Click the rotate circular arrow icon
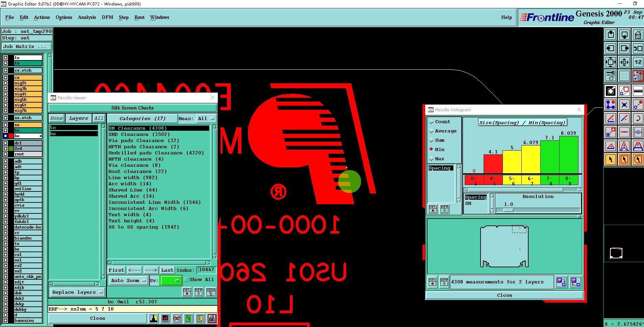 pos(638,118)
